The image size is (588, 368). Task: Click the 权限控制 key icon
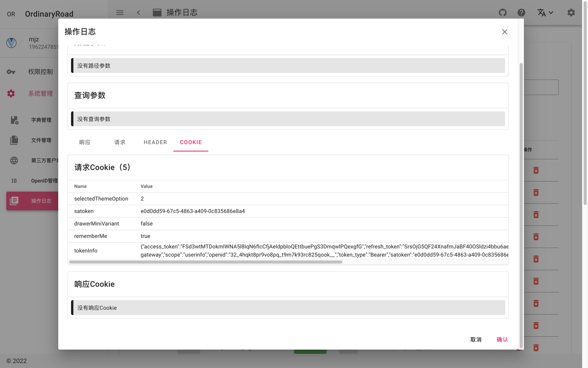pos(11,72)
